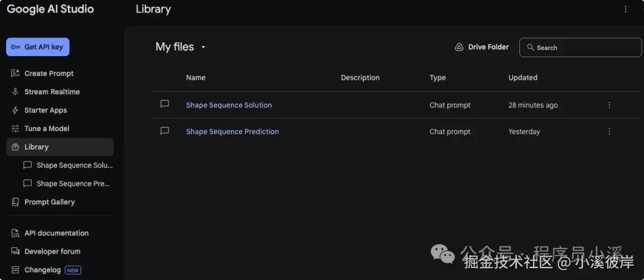Click the Stream Realtime microphone icon
644x280 pixels.
pos(16,92)
